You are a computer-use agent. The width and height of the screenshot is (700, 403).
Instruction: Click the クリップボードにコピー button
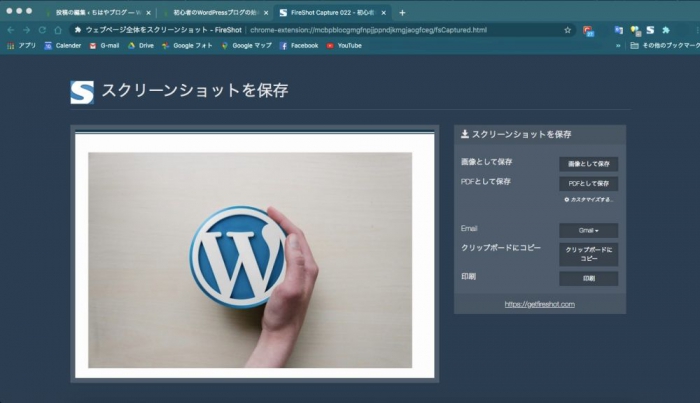tap(588, 254)
